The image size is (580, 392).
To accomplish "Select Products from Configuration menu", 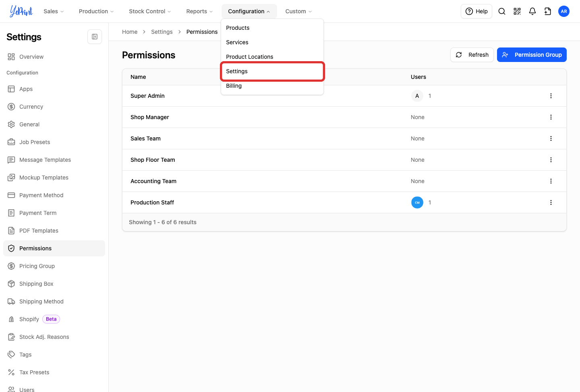I will [x=272, y=28].
